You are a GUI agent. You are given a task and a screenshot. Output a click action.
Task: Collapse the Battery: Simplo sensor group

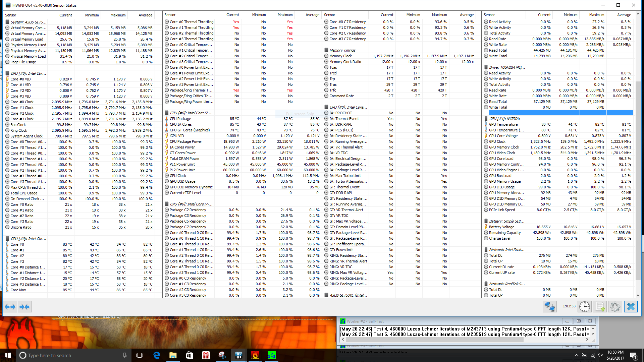pos(506,221)
